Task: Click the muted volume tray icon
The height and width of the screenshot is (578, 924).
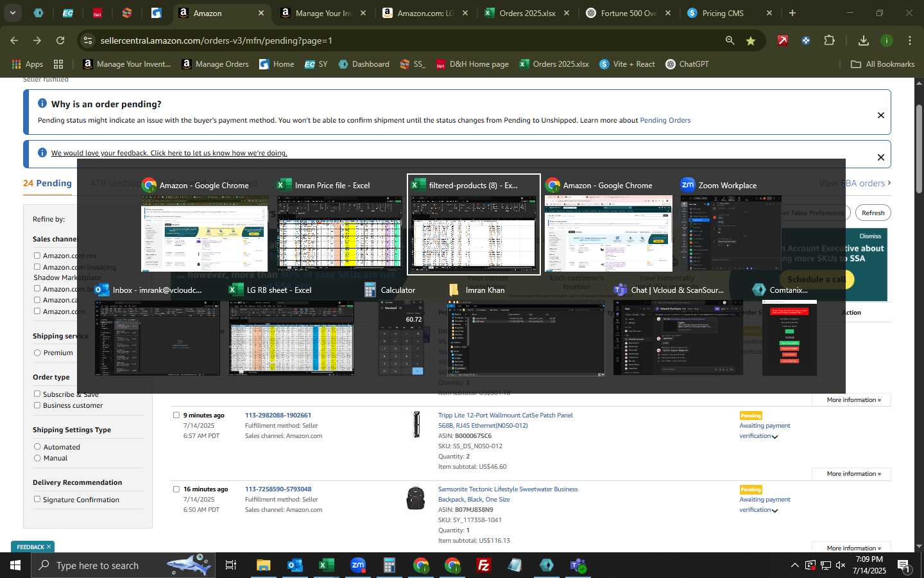Action: [x=841, y=565]
